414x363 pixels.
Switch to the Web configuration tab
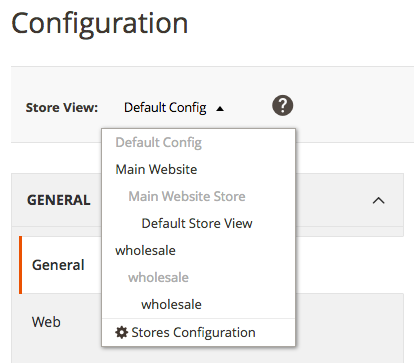(x=46, y=322)
